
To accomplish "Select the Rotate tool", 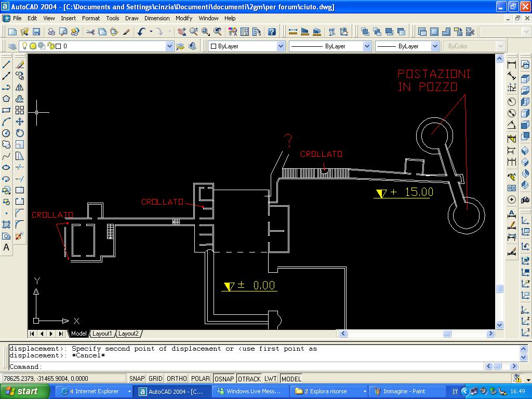I will tap(20, 133).
